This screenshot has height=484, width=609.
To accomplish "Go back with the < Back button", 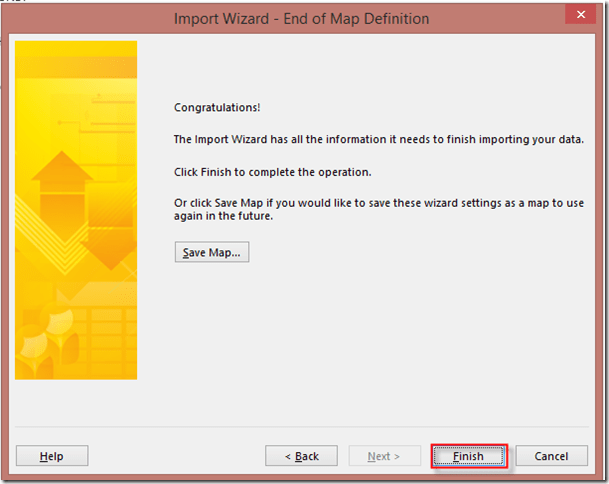I will pyautogui.click(x=301, y=456).
